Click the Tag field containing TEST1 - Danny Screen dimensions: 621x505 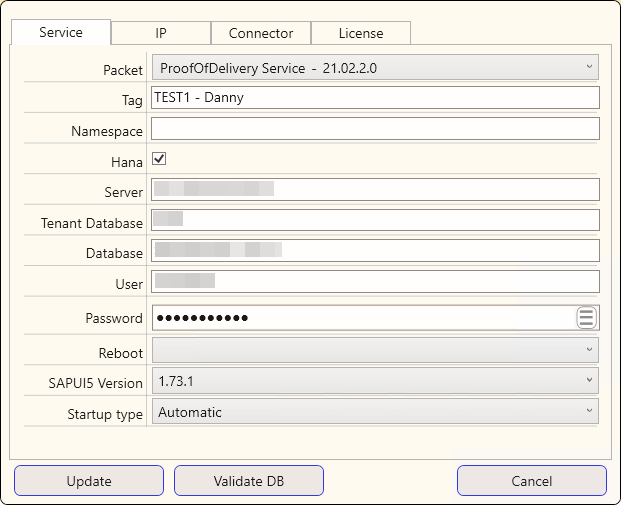(x=375, y=98)
